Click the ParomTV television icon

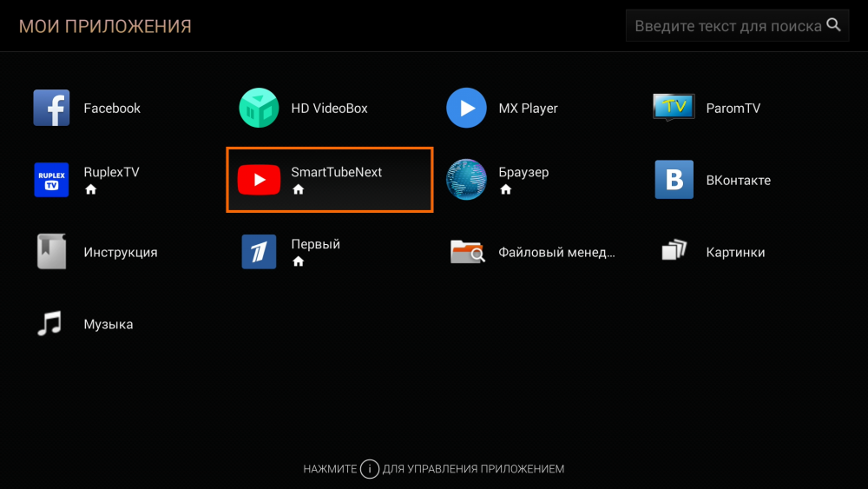(x=674, y=108)
